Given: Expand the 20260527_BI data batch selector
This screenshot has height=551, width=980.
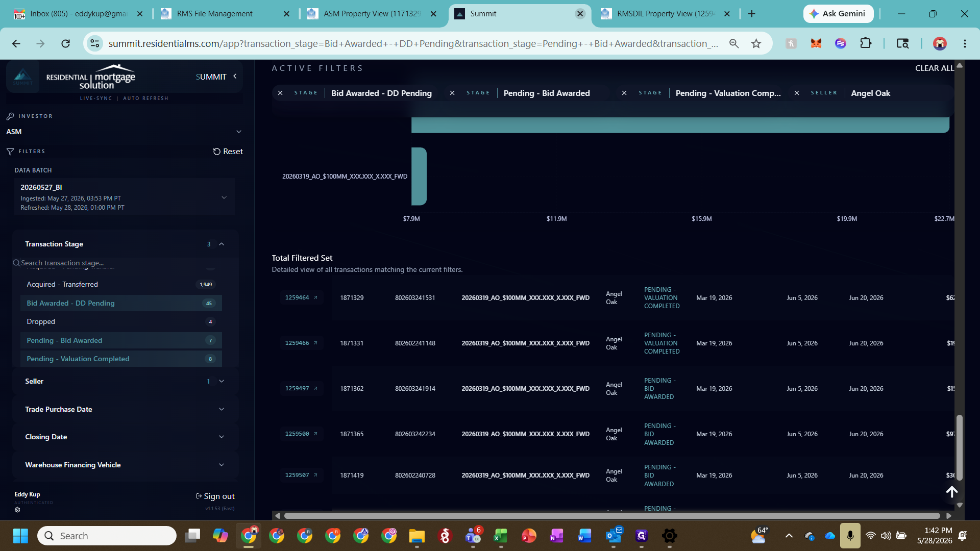Looking at the screenshot, I should point(125,197).
